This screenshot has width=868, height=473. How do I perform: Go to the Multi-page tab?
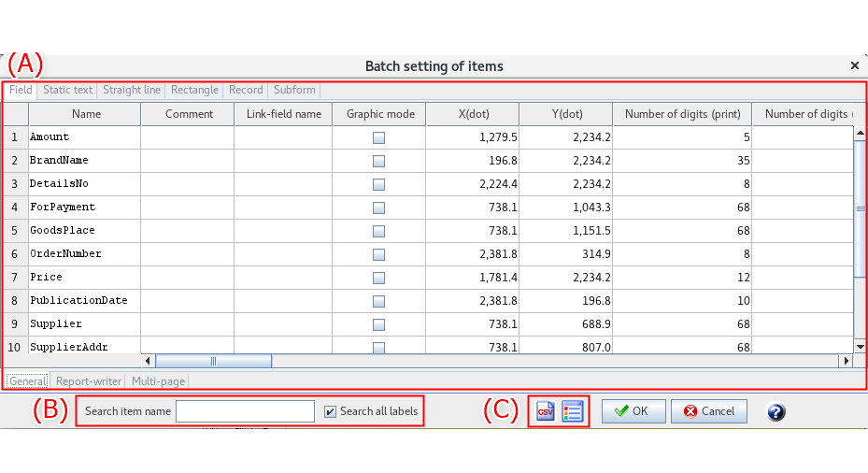coord(158,381)
